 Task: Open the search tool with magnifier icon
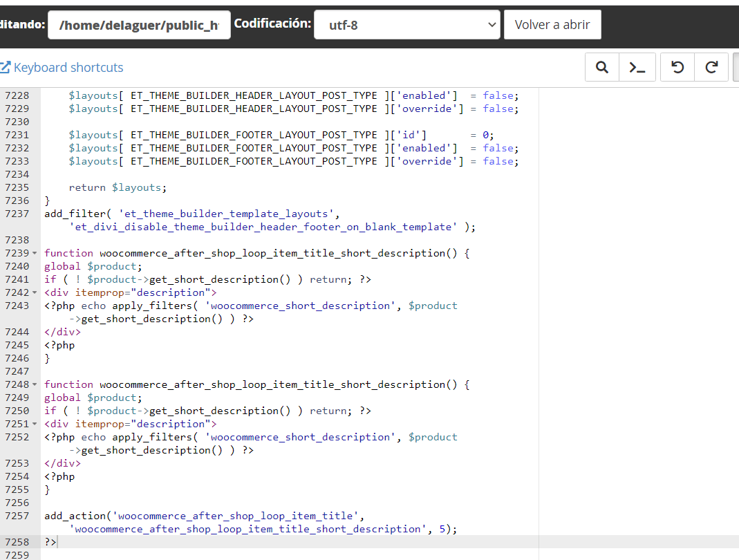click(x=602, y=68)
